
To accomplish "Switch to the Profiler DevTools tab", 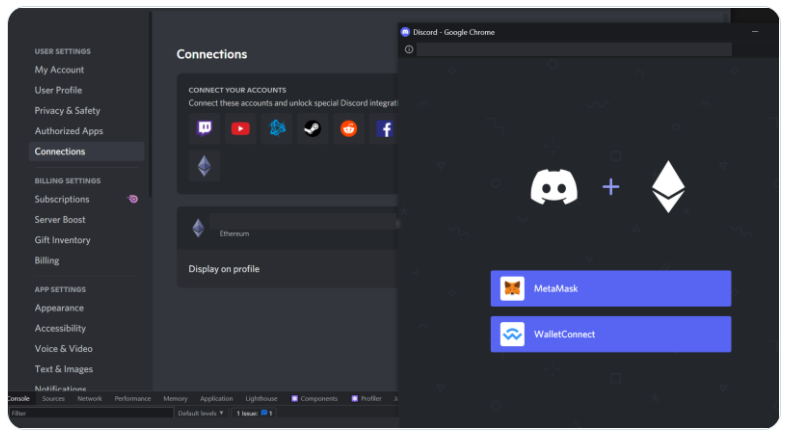I will [x=367, y=399].
